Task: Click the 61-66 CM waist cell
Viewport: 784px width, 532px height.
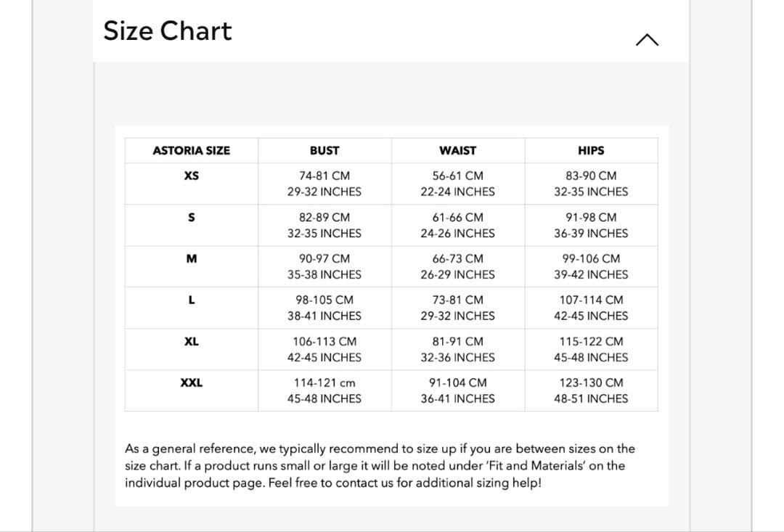Action: pos(458,218)
